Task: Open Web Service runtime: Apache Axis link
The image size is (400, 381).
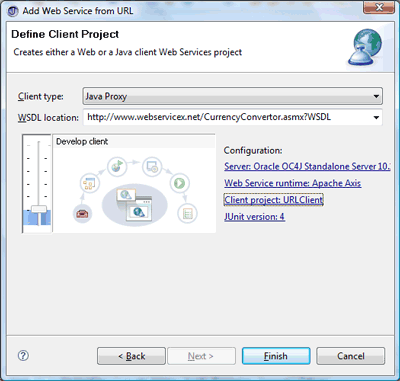Action: pos(292,183)
